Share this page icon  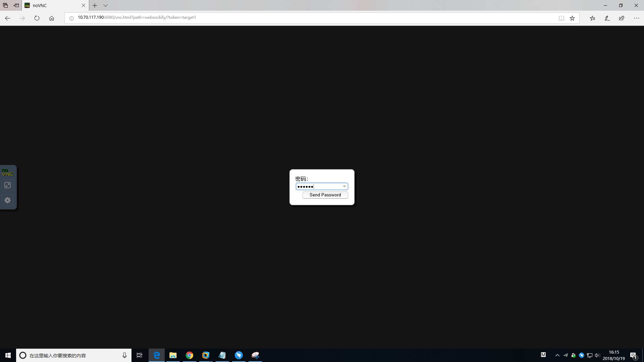coord(622,18)
